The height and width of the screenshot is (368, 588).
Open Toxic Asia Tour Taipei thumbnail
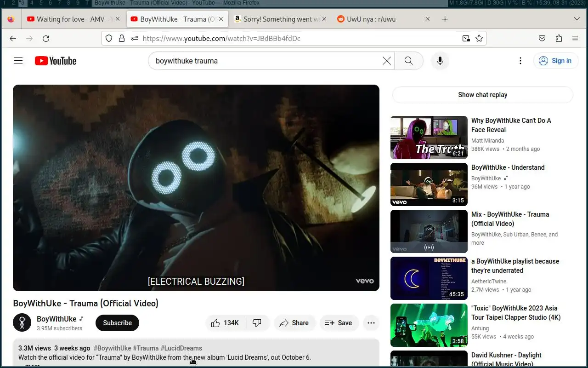429,325
